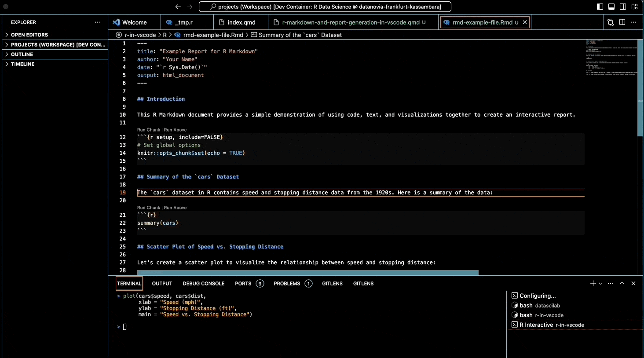
Task: Open editor more actions menu
Action: tap(633, 22)
